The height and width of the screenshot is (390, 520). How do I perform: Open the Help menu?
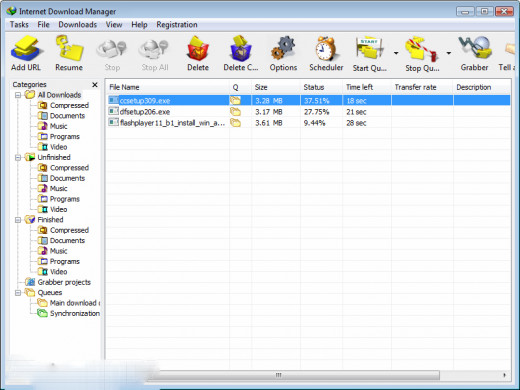[139, 25]
